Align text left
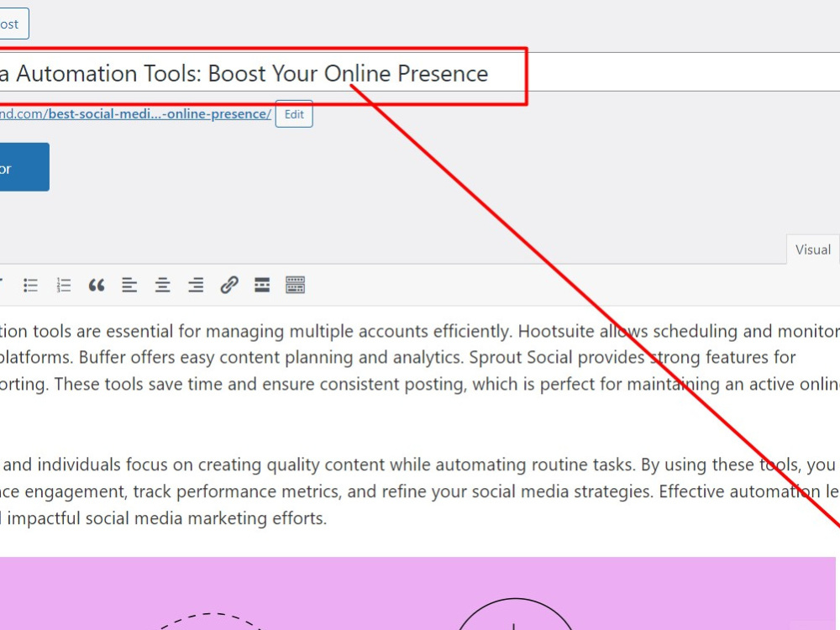The image size is (840, 630). tap(129, 285)
